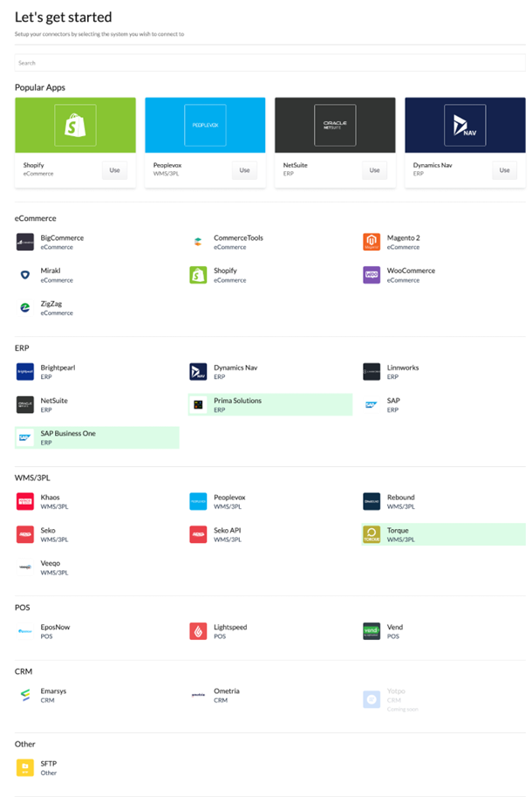532x797 pixels.
Task: Click the Dynamics Nav card image
Action: (x=465, y=125)
